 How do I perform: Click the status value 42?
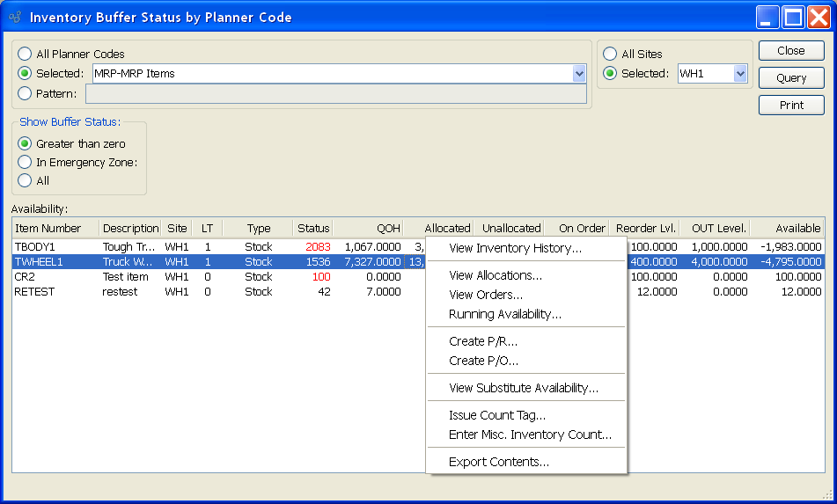pyautogui.click(x=324, y=292)
